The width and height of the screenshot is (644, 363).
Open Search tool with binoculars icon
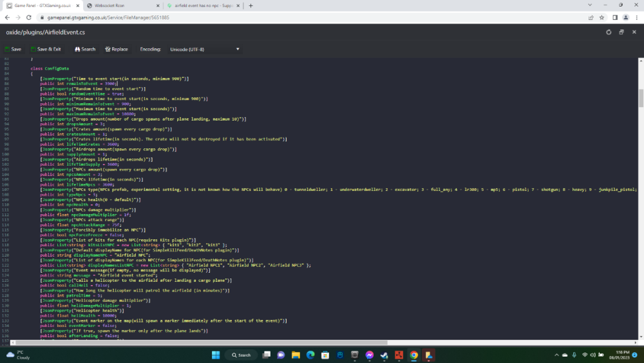85,49
